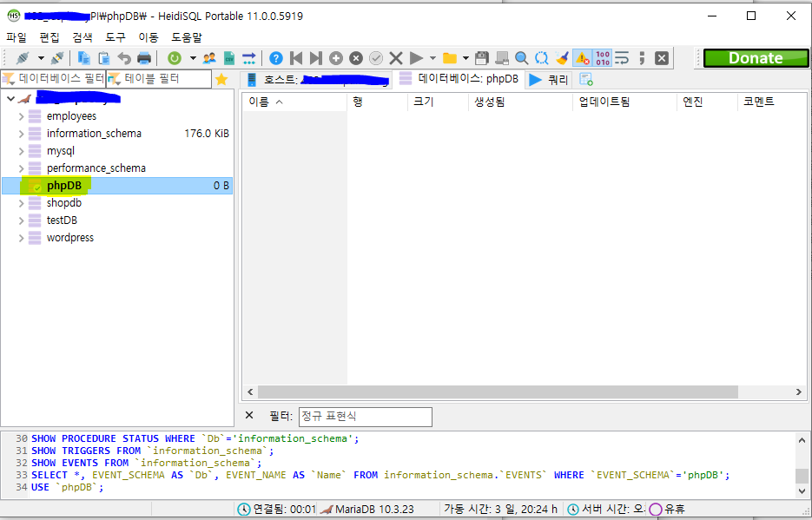Switch to the 쿼리 tab
812x520 pixels.
click(550, 80)
